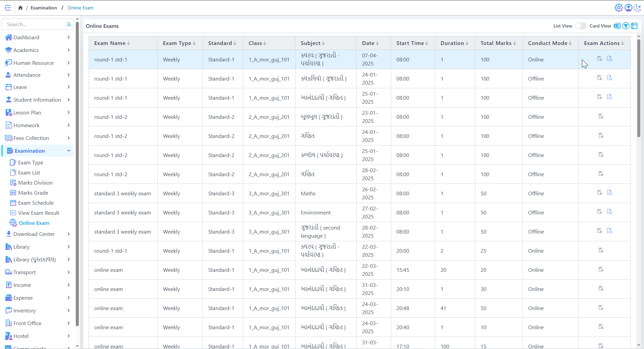
Task: Collapse sidebar using top-left menu icon
Action: point(8,8)
